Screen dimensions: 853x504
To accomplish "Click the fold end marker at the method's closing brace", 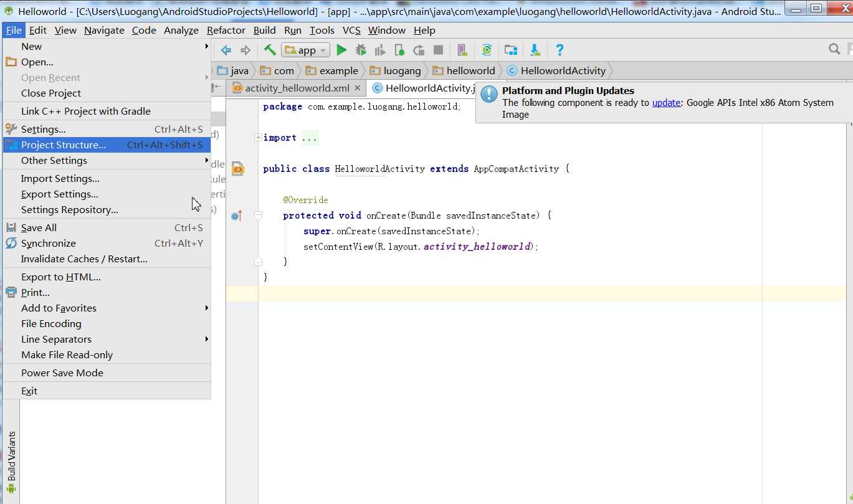I will pos(258,262).
